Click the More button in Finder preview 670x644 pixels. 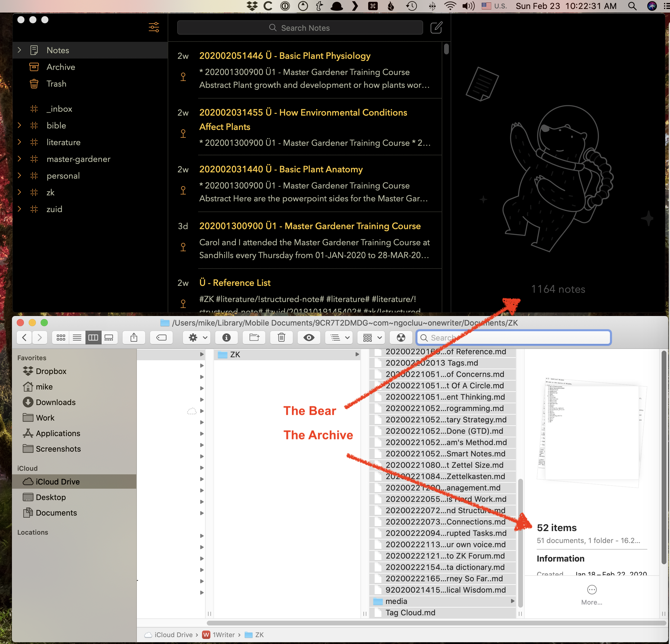coord(592,595)
